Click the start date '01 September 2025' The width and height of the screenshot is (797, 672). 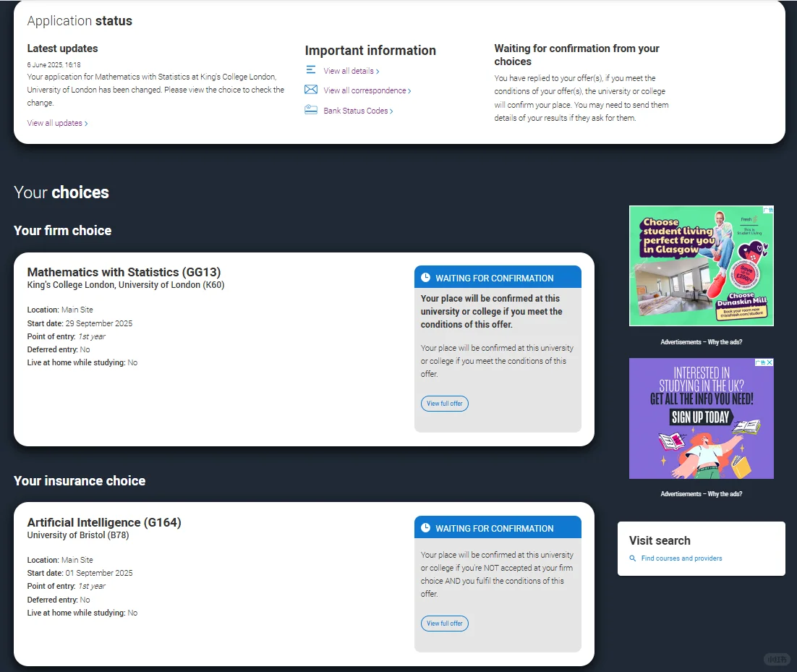pyautogui.click(x=98, y=573)
